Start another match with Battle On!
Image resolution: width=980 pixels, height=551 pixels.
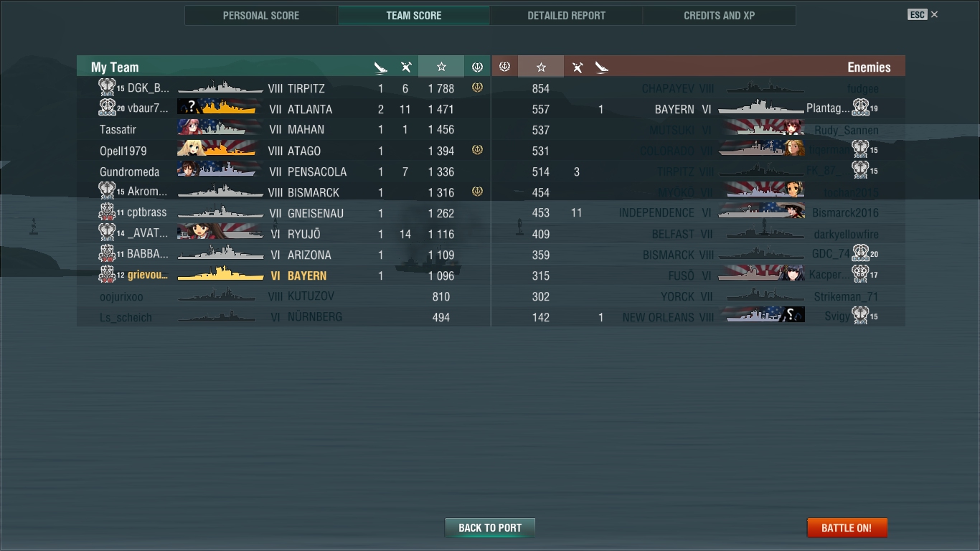(847, 527)
